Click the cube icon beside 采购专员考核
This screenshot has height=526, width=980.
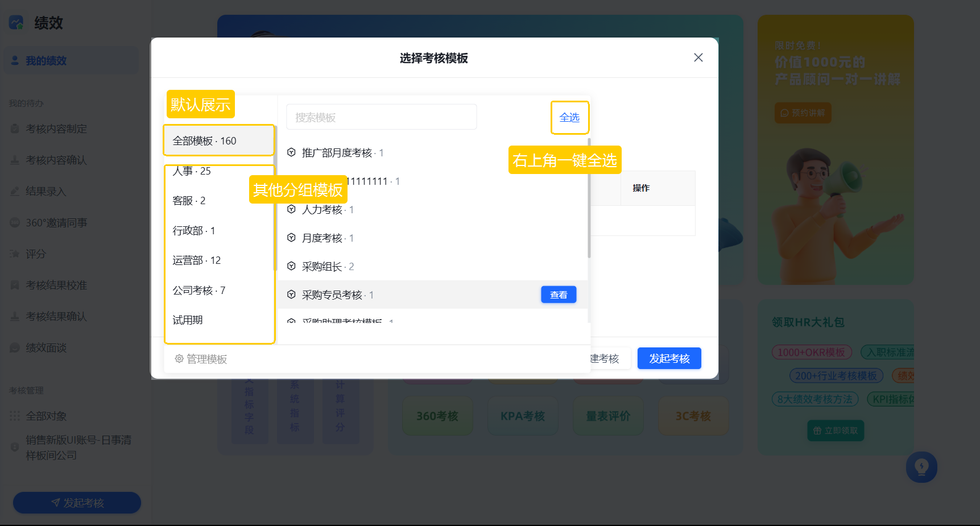tap(291, 295)
